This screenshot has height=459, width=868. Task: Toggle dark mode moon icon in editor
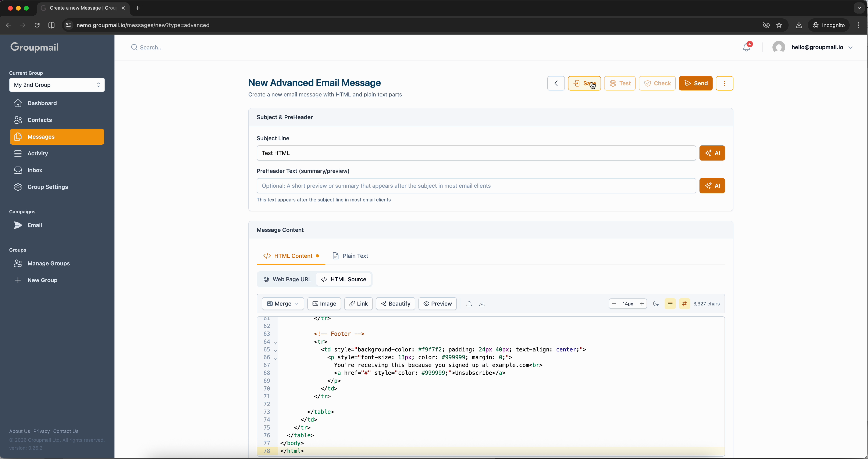[x=656, y=303]
